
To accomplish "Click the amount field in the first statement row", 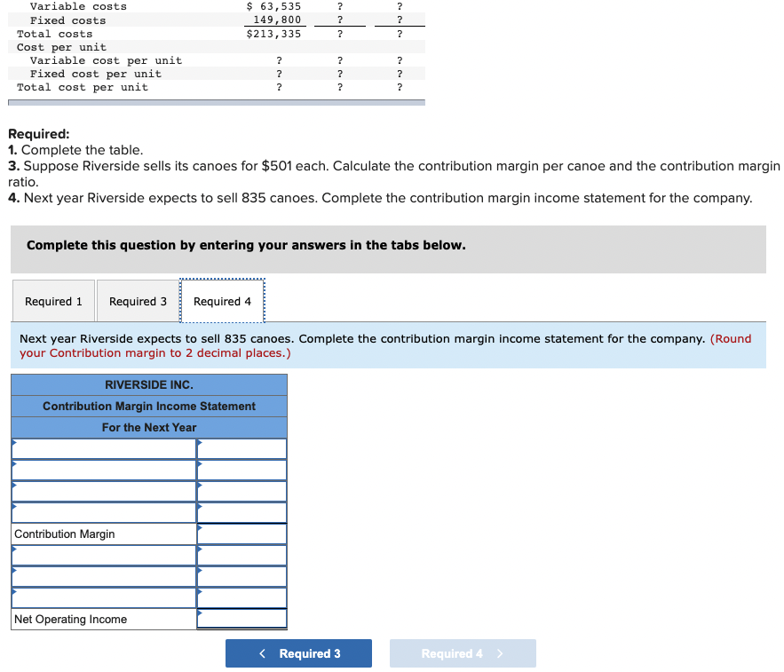I will [242, 448].
